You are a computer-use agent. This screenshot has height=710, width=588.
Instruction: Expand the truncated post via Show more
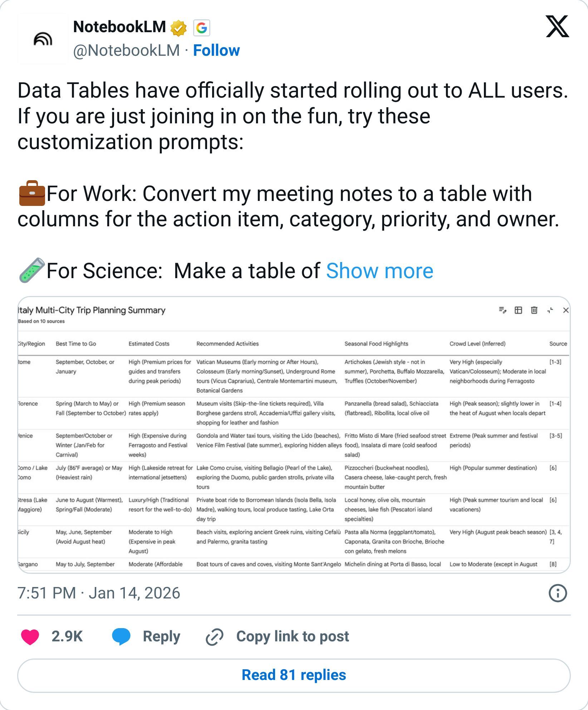click(380, 271)
